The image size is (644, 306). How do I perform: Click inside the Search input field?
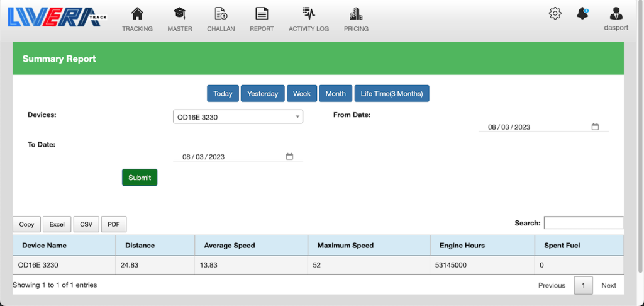point(583,223)
